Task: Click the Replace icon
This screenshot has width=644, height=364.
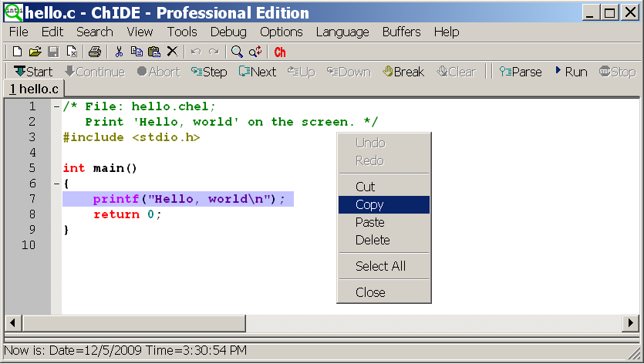Action: 255,52
